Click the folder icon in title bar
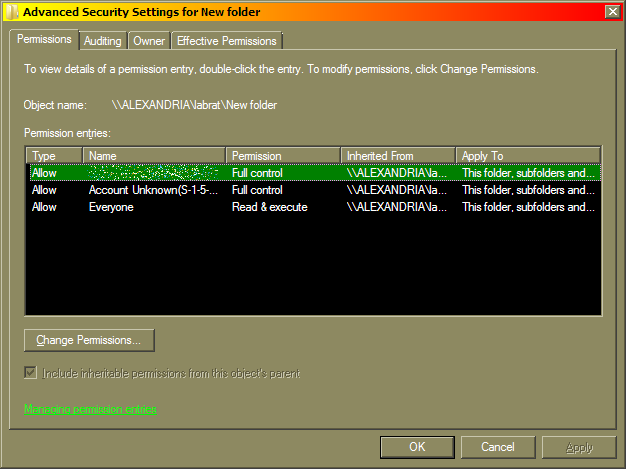626x469 pixels. (x=12, y=12)
